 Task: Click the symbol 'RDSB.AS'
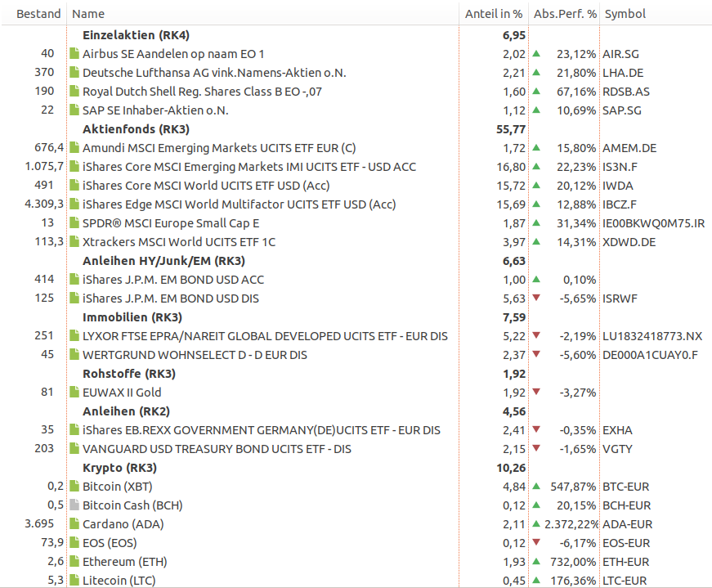(x=625, y=92)
